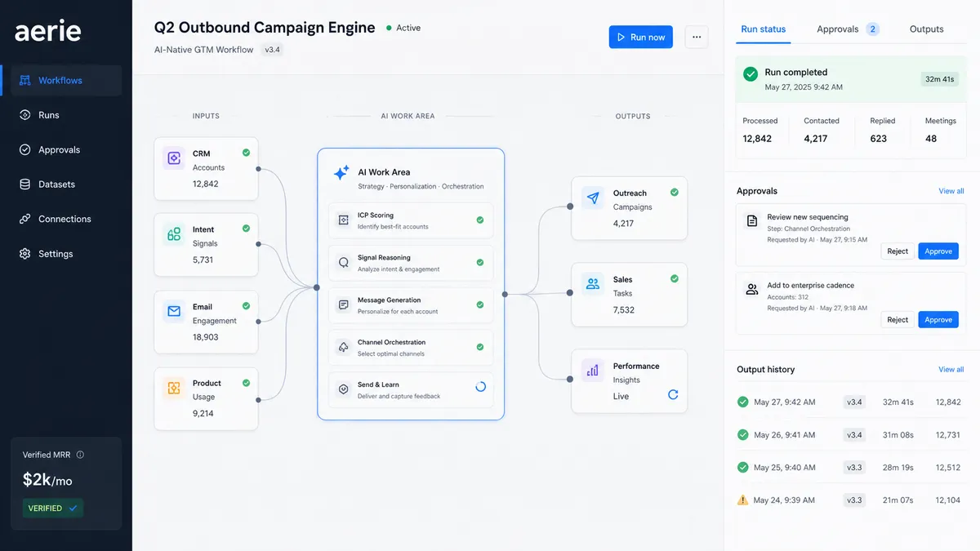Click the CRM Accounts green status check
This screenshot has height=551, width=980.
click(x=246, y=153)
